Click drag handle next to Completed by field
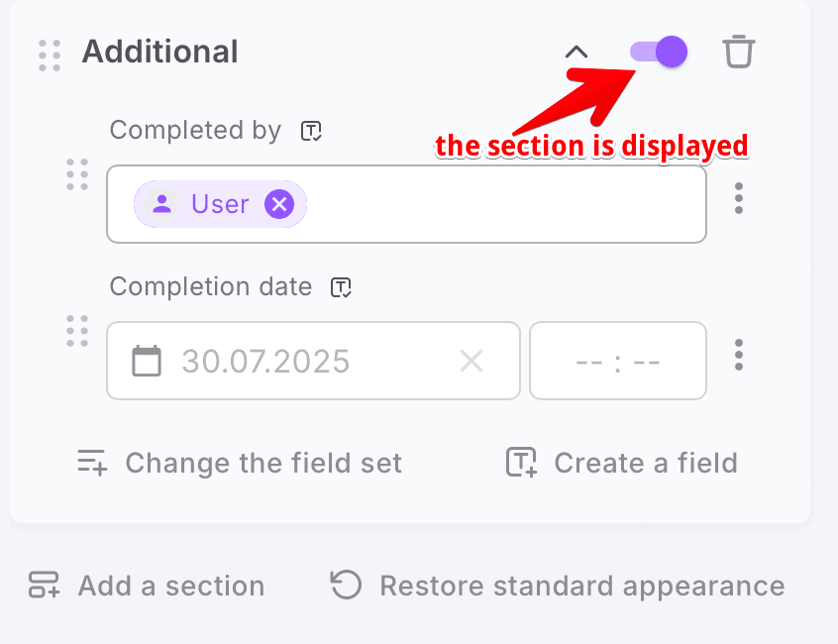 [77, 174]
